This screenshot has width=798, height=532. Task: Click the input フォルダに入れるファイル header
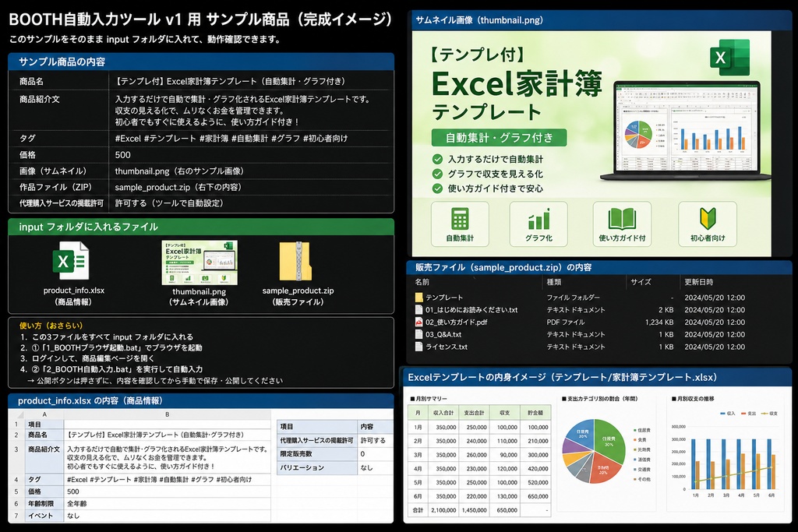pos(201,227)
